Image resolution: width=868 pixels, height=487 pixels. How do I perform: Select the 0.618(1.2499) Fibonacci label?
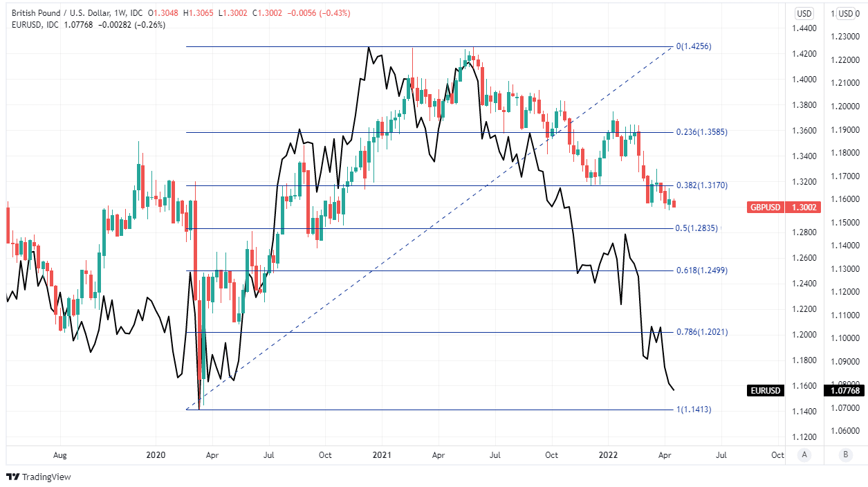701,270
